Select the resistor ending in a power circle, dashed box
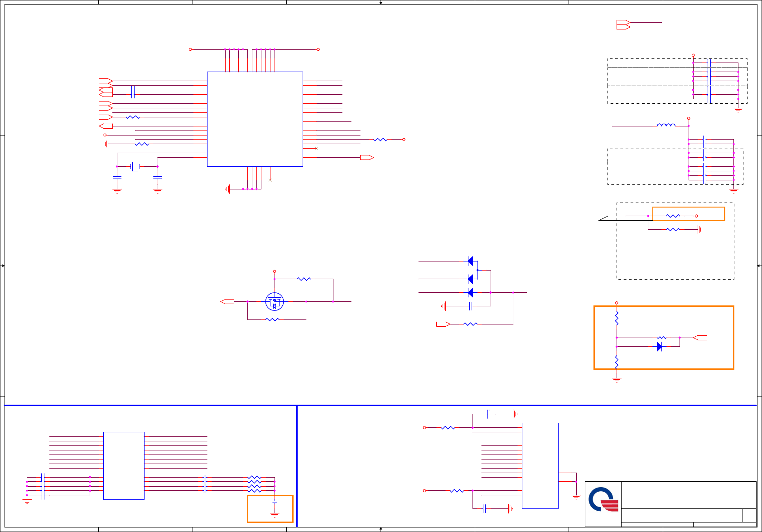Viewport: 762px width, 532px height. [x=673, y=216]
